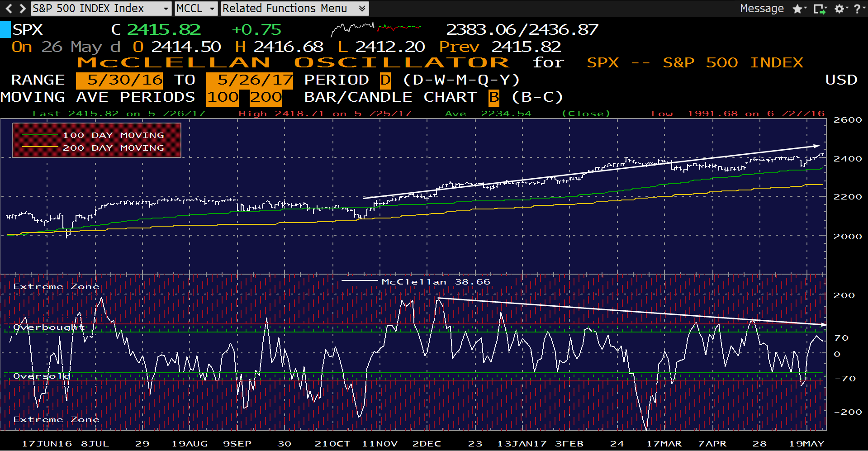The height and width of the screenshot is (451, 868).
Task: Open the MCCL function dropdown
Action: pos(196,8)
